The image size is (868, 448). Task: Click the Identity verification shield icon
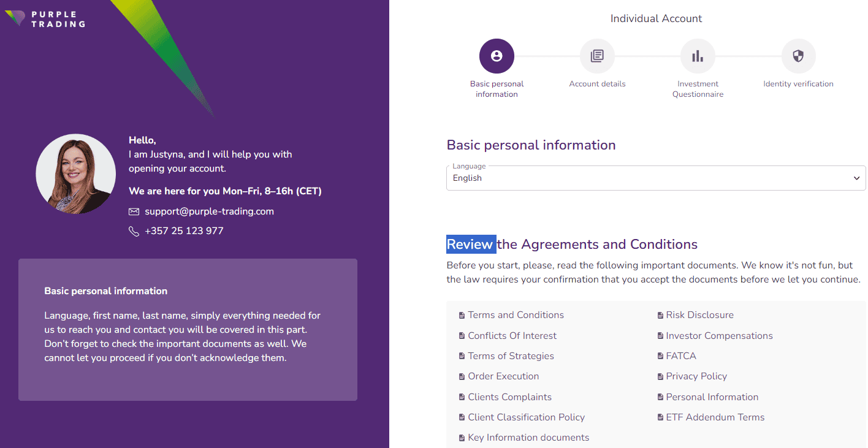[x=798, y=55]
